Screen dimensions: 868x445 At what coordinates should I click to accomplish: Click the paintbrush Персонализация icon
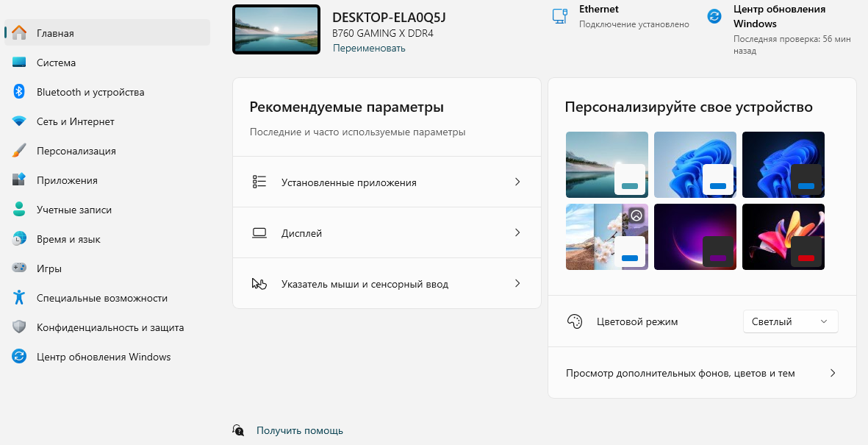point(19,151)
